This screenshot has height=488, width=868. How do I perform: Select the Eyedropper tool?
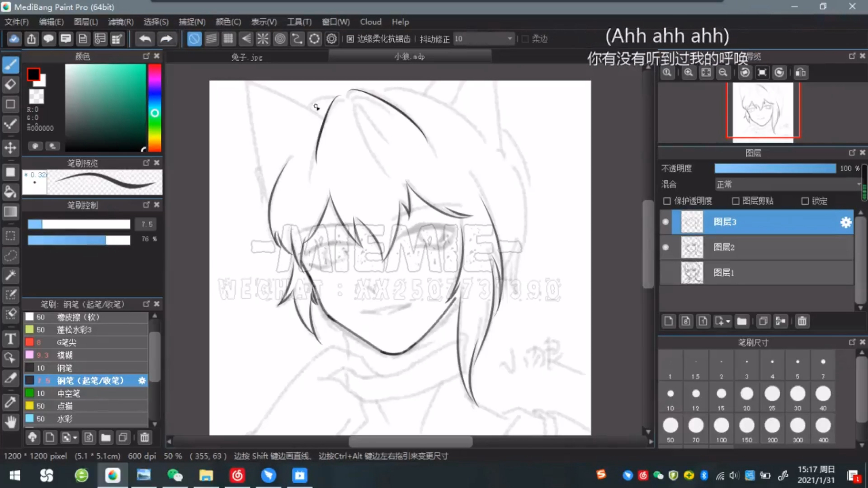coord(10,402)
